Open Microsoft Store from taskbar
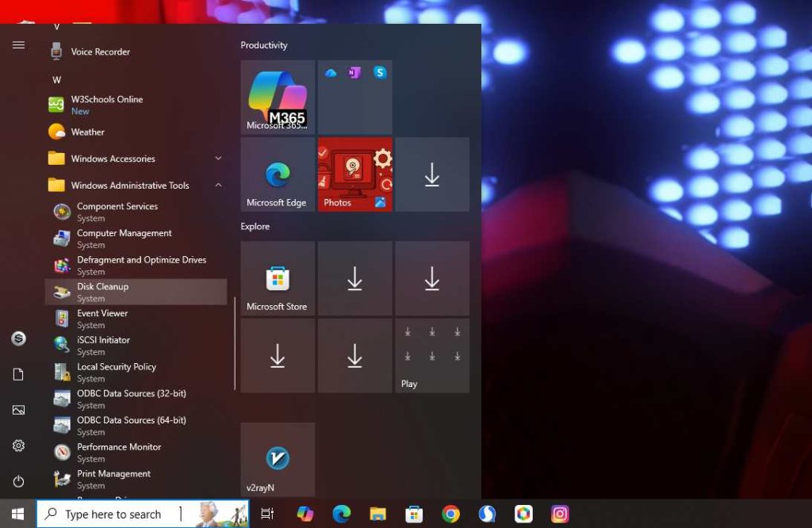This screenshot has height=528, width=812. point(414,514)
